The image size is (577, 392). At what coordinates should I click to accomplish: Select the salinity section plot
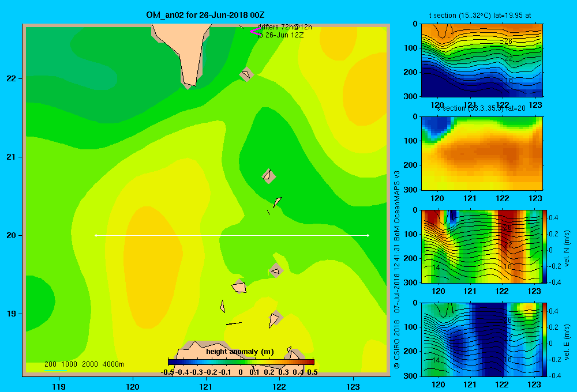coord(482,153)
